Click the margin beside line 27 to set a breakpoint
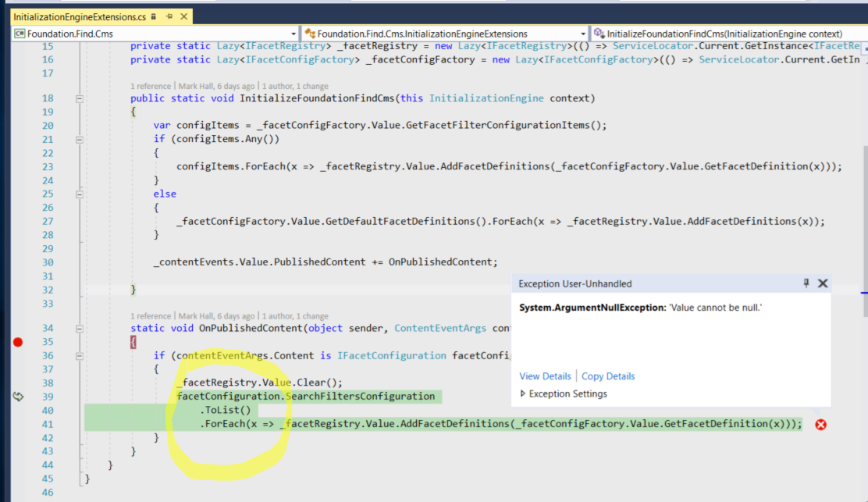Screen dimensions: 868x502 18,221
